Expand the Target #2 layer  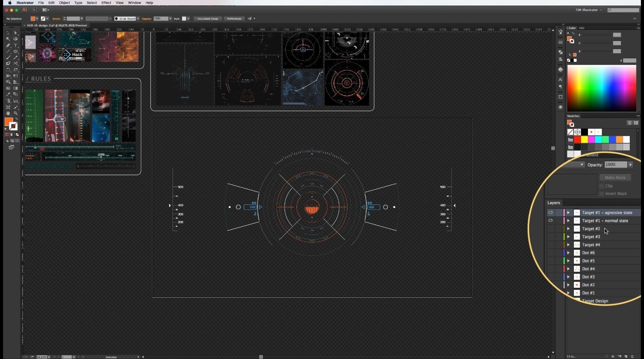click(x=568, y=229)
